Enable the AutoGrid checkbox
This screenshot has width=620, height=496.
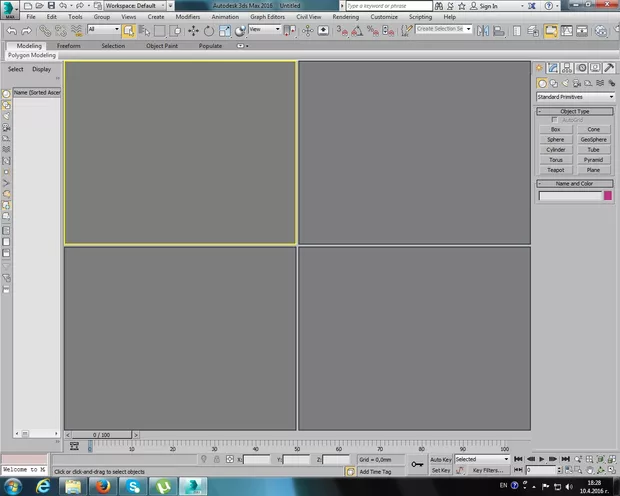pos(556,120)
